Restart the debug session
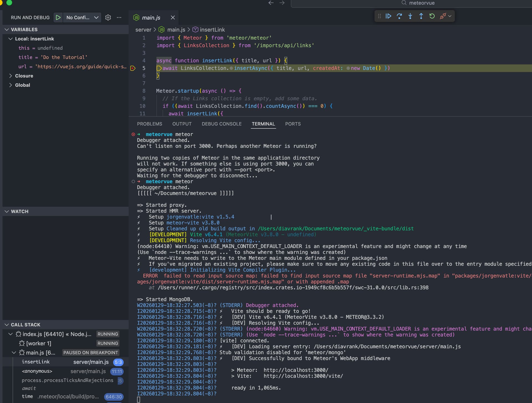The width and height of the screenshot is (532, 403). pyautogui.click(x=432, y=16)
